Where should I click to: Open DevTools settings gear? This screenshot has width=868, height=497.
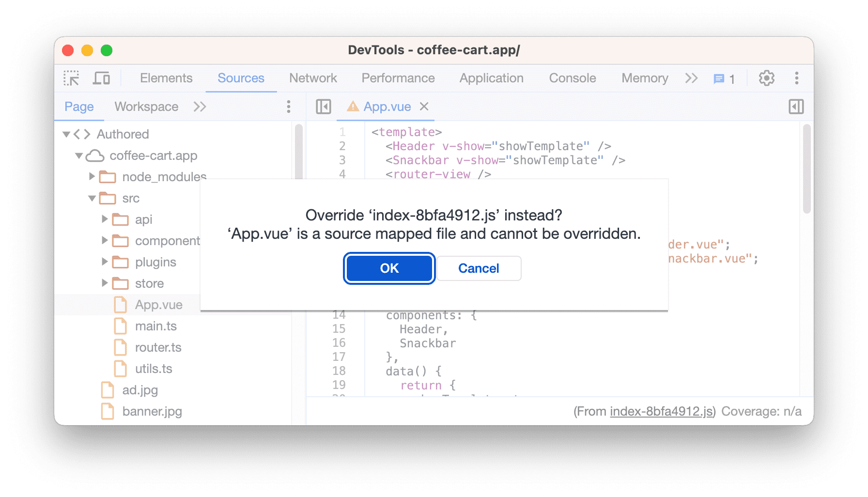point(766,78)
